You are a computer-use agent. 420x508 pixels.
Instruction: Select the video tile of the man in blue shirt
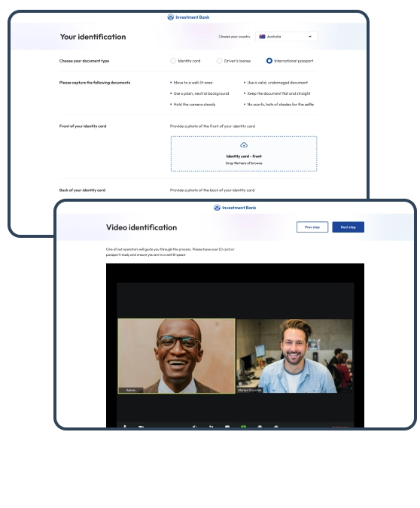pos(294,356)
